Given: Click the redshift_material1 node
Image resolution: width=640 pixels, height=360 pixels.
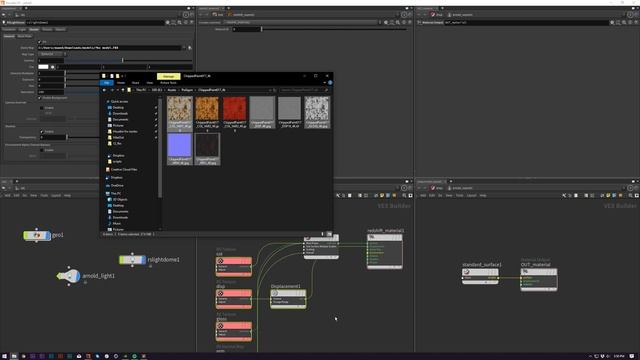Looking at the screenshot, I should point(384,251).
